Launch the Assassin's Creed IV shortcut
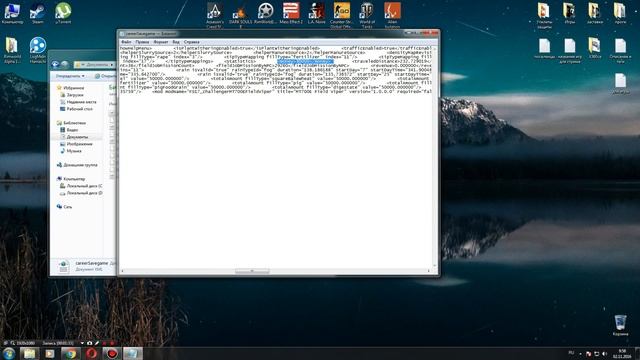640x360 pixels. tap(215, 16)
